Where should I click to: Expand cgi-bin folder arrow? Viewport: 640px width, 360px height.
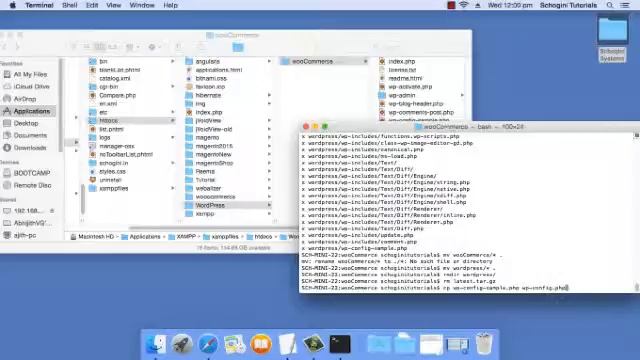click(x=173, y=87)
